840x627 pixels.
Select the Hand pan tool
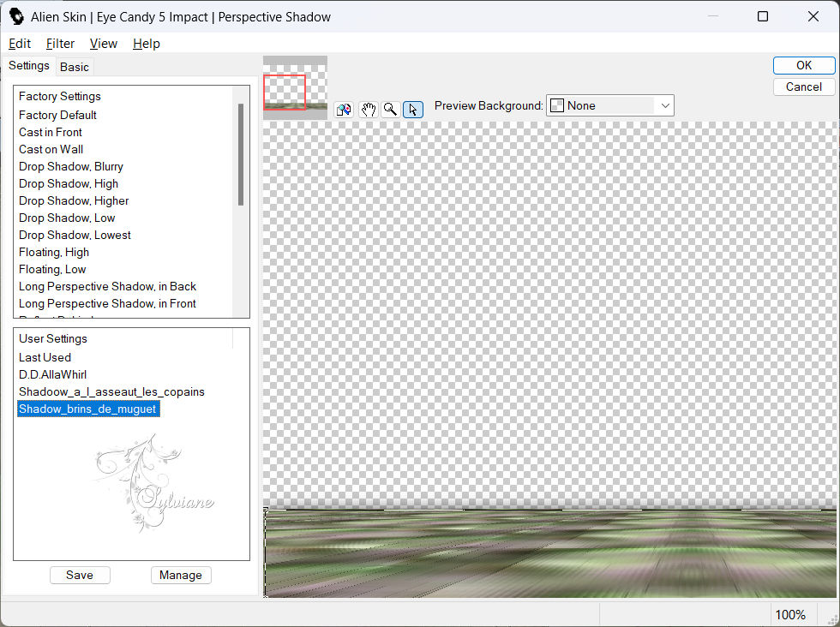click(368, 110)
